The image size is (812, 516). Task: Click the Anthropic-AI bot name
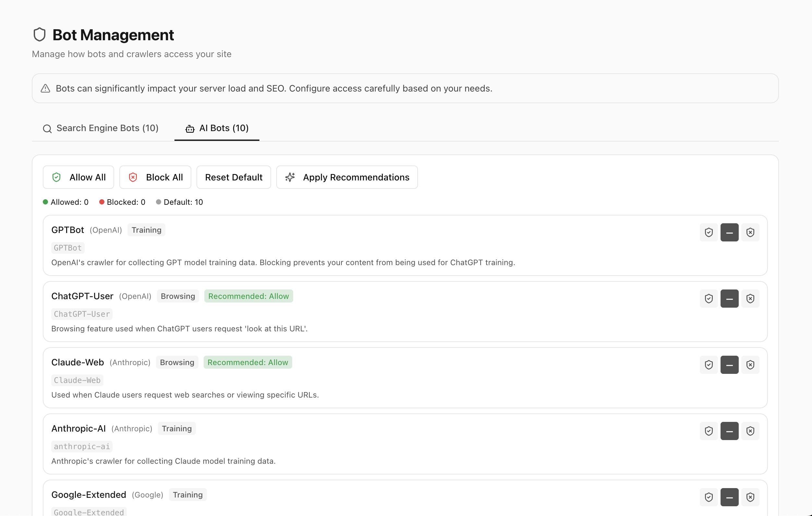tap(78, 428)
